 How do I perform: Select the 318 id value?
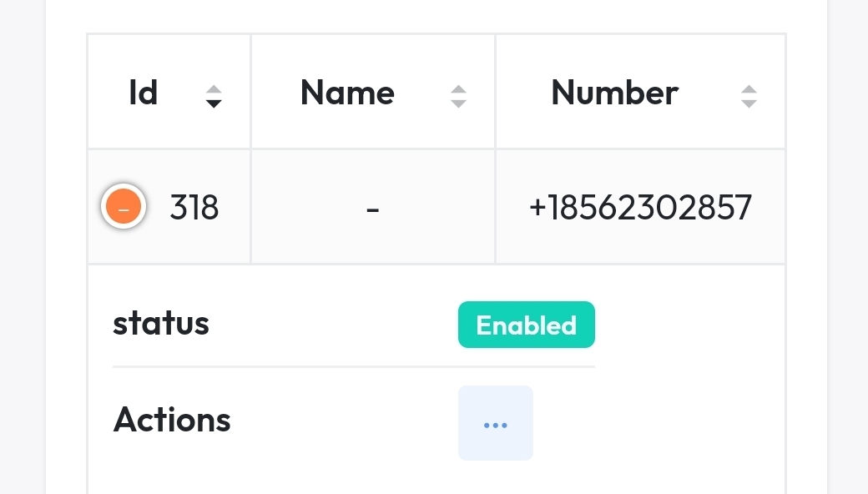(x=194, y=208)
